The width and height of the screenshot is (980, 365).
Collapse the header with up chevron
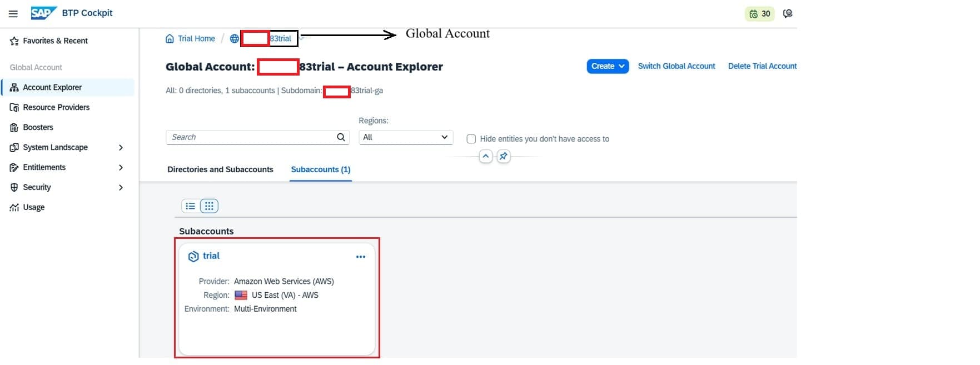pos(486,157)
